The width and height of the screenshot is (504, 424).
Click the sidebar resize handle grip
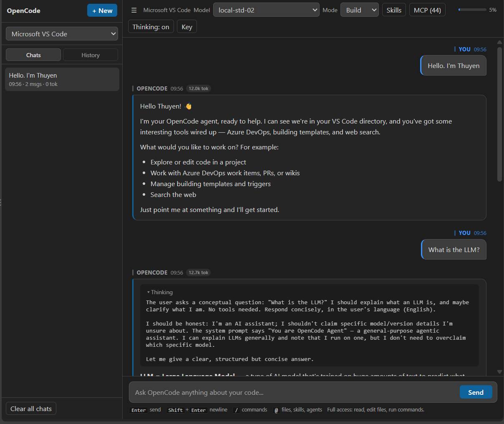tap(1, 202)
